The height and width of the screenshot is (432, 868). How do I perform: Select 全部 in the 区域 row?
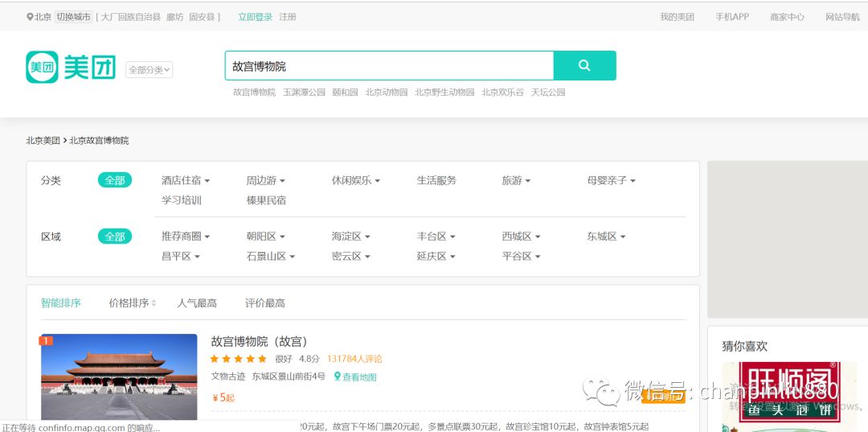(115, 237)
